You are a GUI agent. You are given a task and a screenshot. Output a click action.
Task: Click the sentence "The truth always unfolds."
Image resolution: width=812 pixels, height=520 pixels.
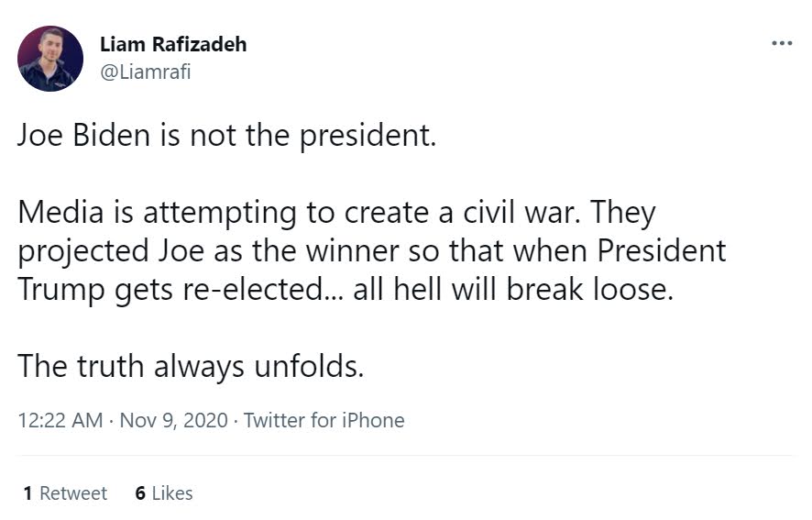coord(192,366)
